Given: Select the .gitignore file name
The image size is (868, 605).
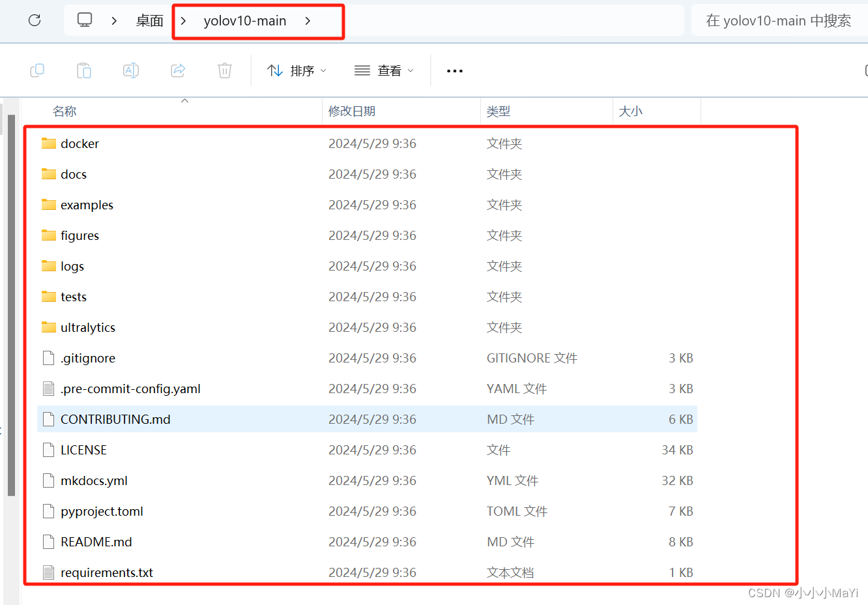Looking at the screenshot, I should coord(88,358).
